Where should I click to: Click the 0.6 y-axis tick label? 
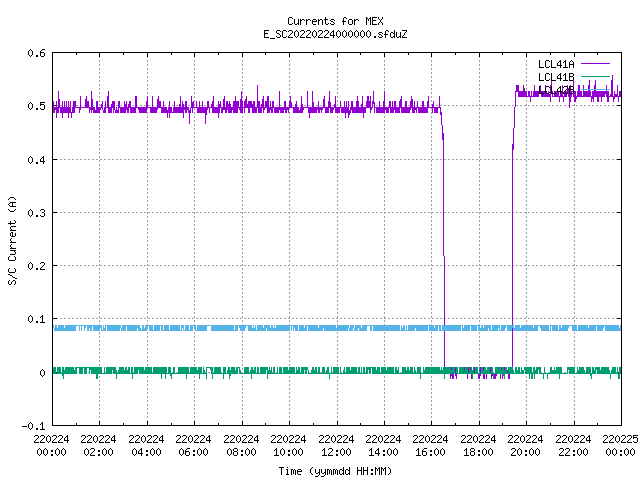(x=36, y=53)
